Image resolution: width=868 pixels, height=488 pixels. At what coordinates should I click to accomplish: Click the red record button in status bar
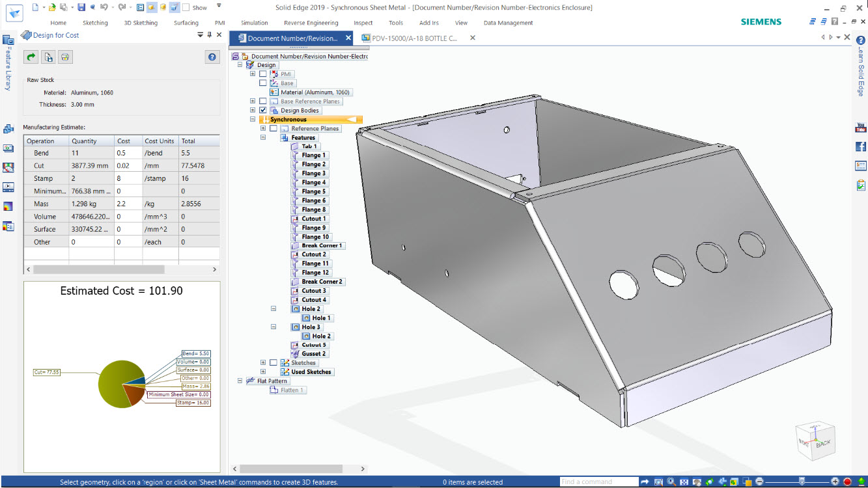848,482
